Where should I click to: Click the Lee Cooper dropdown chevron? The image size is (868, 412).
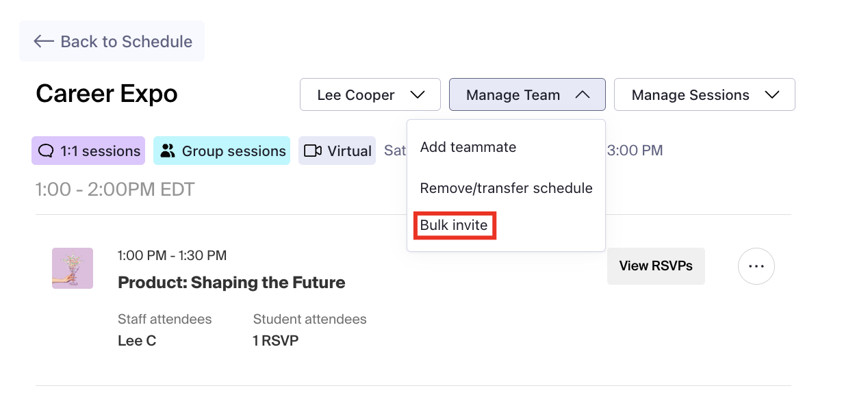pyautogui.click(x=417, y=95)
